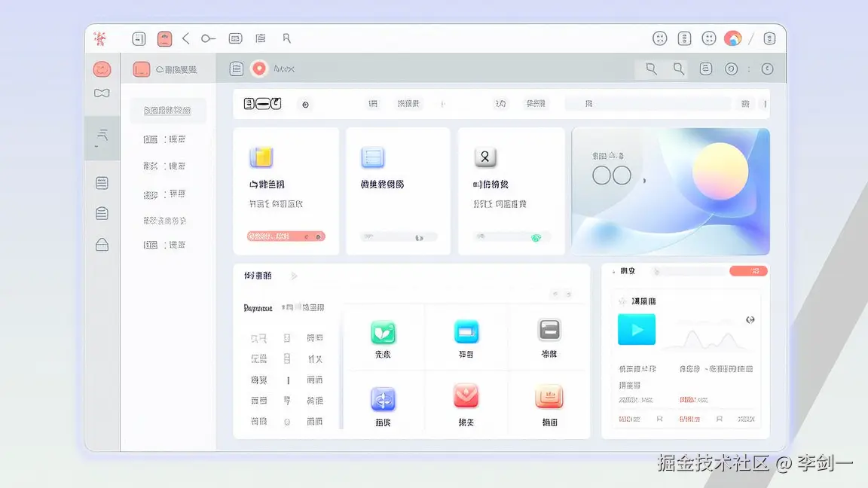Click the bow-tie icon in the left sidebar

click(102, 93)
